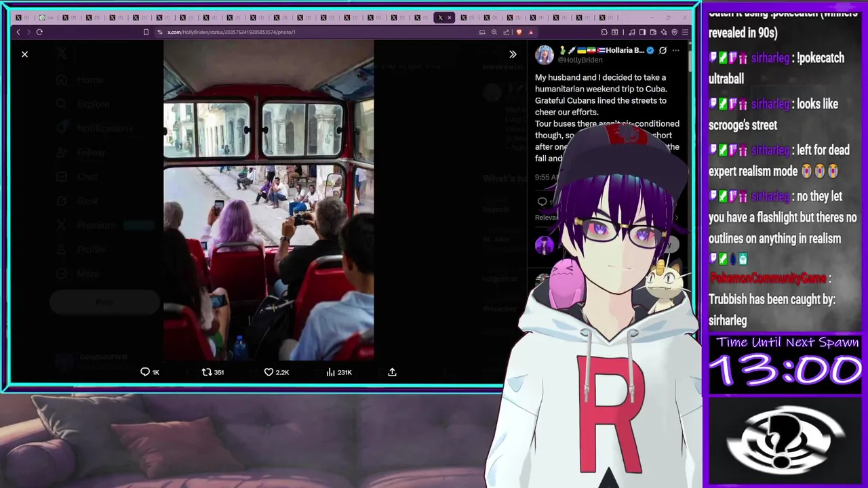Click the text 'humanitarian weekend trip to Cuba.'
The width and height of the screenshot is (868, 488).
[601, 89]
